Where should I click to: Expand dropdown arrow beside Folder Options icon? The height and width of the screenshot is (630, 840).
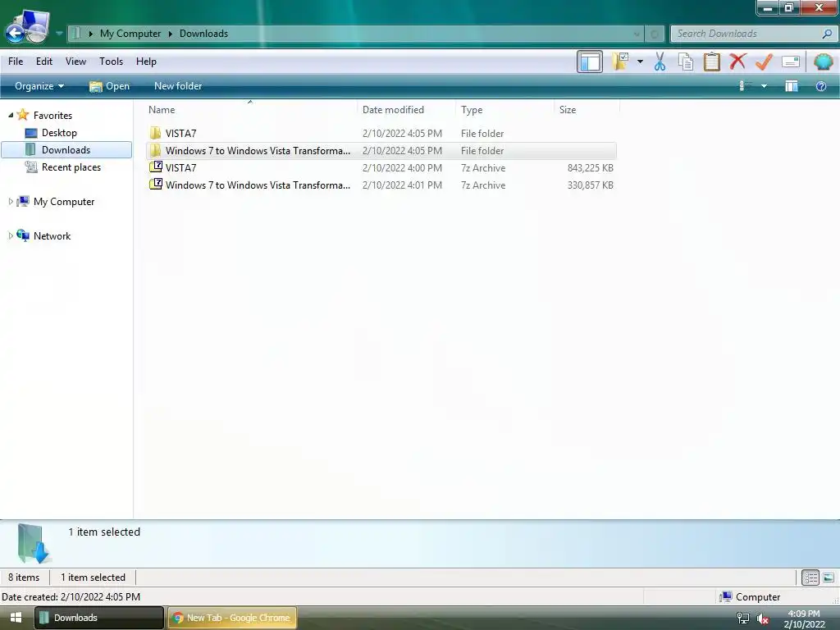coord(640,62)
